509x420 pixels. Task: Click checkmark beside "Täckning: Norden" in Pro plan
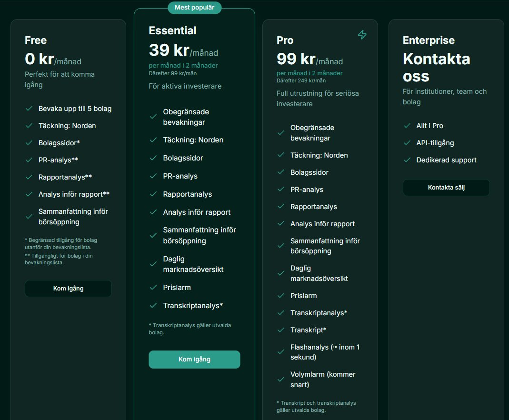(x=281, y=155)
